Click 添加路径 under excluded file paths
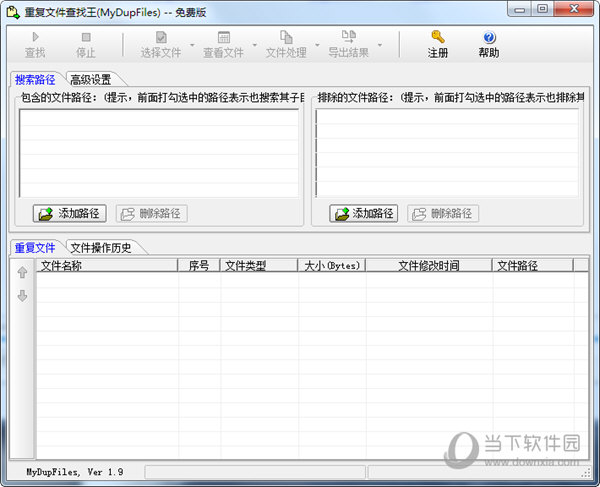Image resolution: width=600 pixels, height=487 pixels. [364, 213]
